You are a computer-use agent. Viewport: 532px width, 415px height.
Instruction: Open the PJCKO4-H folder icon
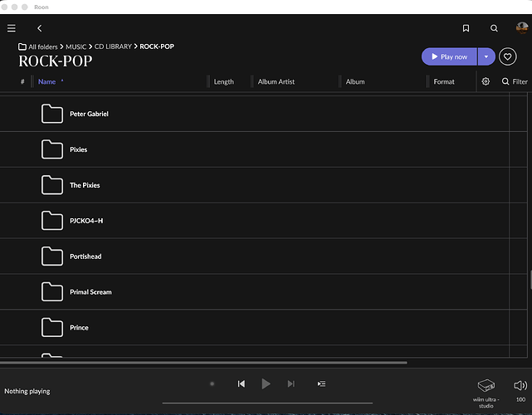click(52, 221)
